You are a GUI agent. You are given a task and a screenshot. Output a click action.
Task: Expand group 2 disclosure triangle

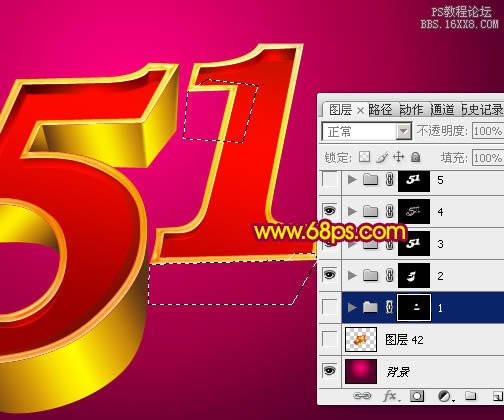pyautogui.click(x=352, y=275)
